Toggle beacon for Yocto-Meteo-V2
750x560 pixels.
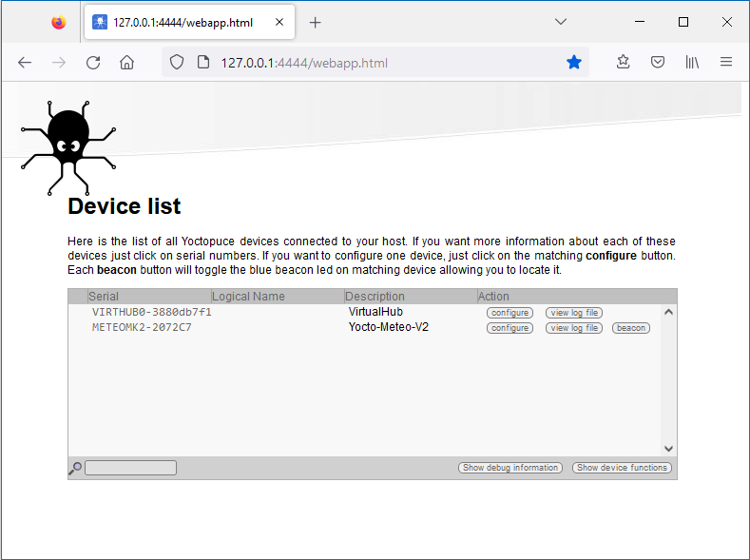coord(630,328)
